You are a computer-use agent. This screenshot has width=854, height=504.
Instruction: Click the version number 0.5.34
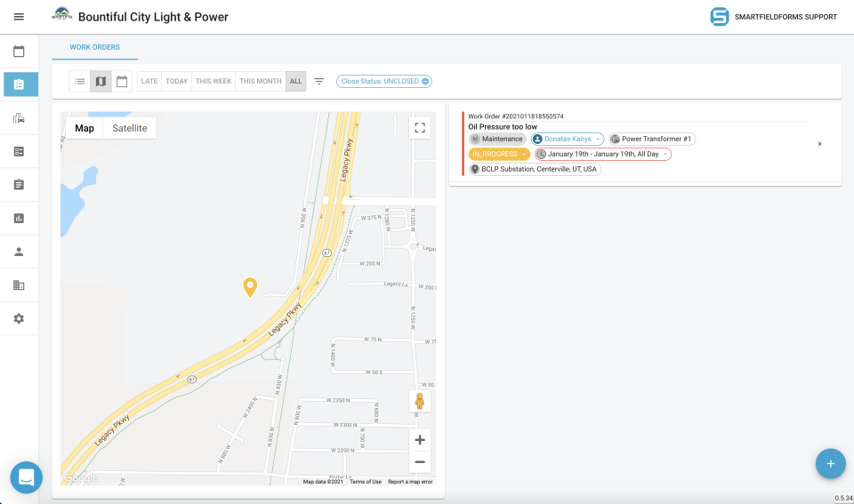pos(843,498)
